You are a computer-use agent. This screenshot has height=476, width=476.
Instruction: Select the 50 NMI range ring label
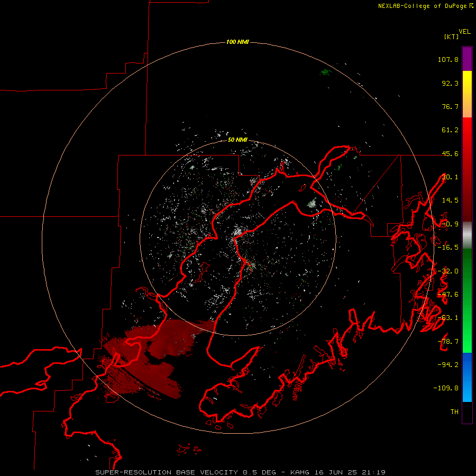point(237,140)
